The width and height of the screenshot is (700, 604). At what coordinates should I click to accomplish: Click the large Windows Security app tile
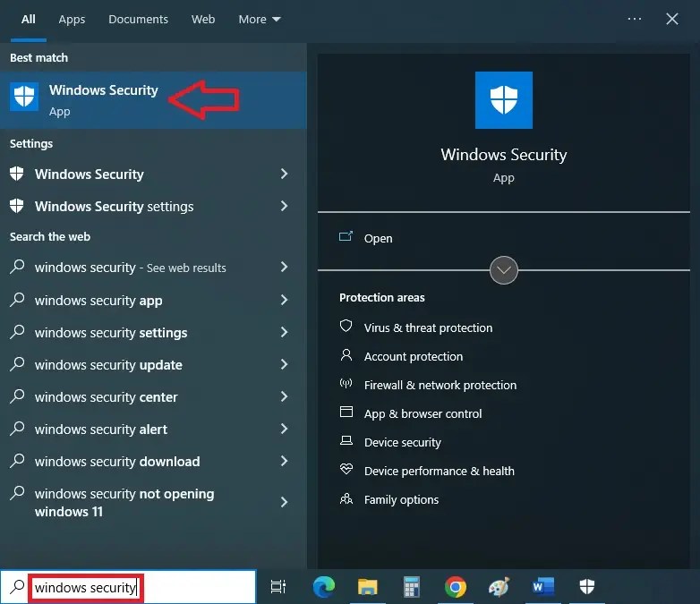[504, 100]
